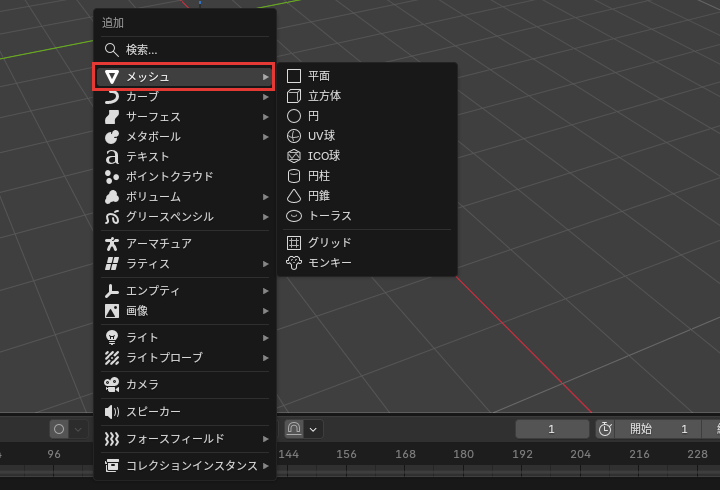Click the icosphere icon beside ICO球

(x=294, y=156)
